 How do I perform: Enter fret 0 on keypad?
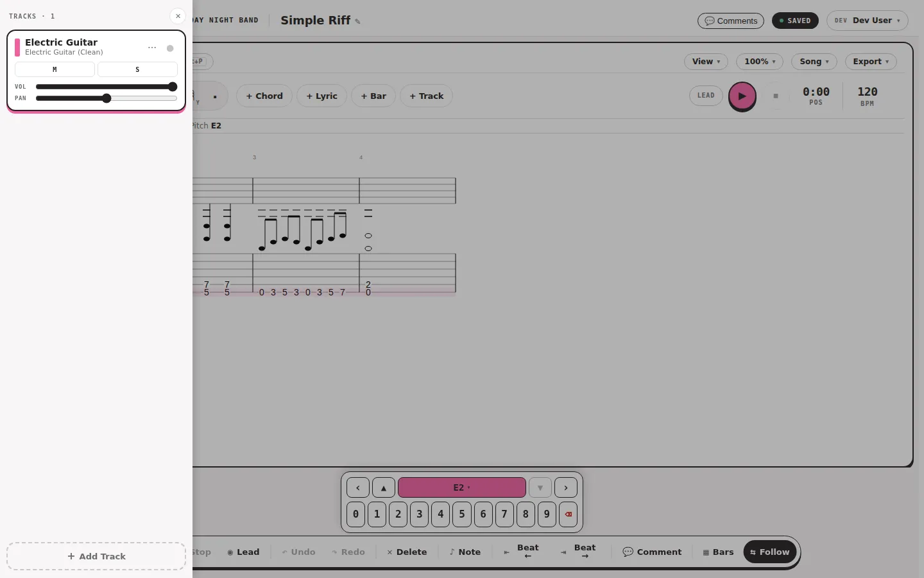[355, 514]
